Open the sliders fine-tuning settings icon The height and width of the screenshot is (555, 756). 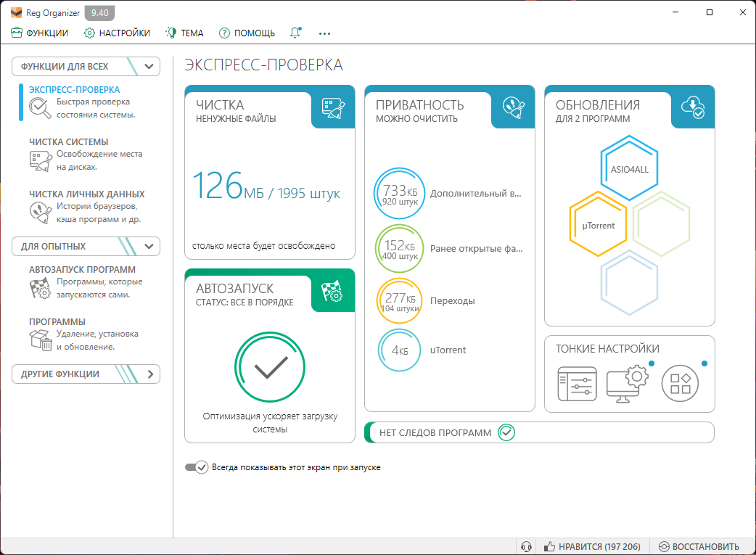577,384
